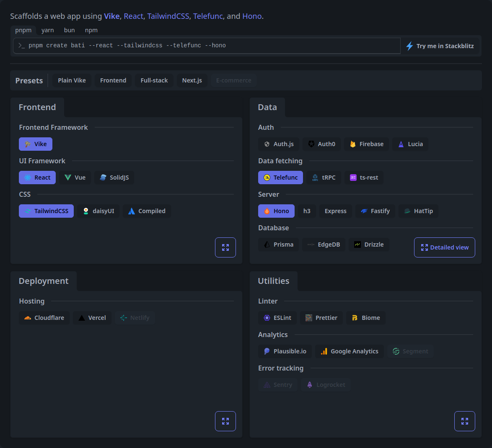The image size is (492, 448).
Task: Switch to the npm tab
Action: [91, 30]
